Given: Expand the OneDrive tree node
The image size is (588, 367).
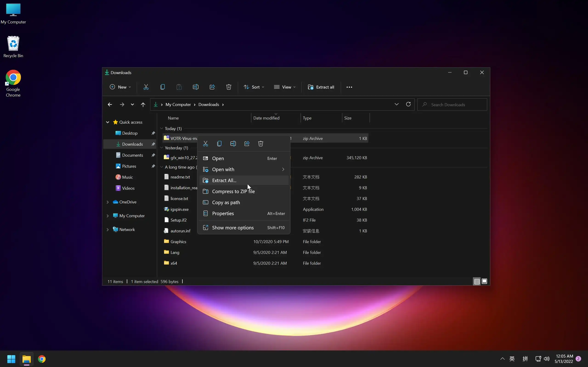Looking at the screenshot, I should point(108,202).
